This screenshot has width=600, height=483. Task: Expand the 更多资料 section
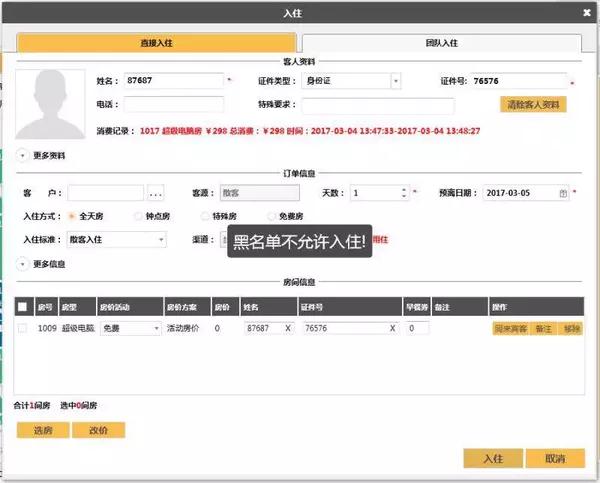coord(22,156)
